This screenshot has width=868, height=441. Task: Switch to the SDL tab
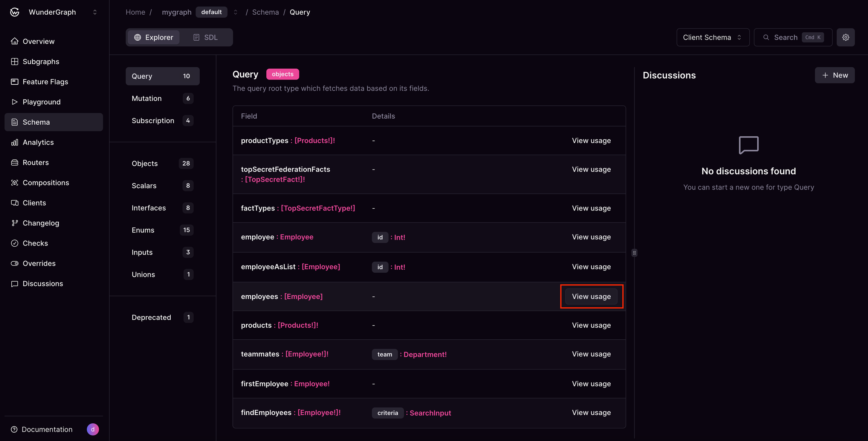206,37
